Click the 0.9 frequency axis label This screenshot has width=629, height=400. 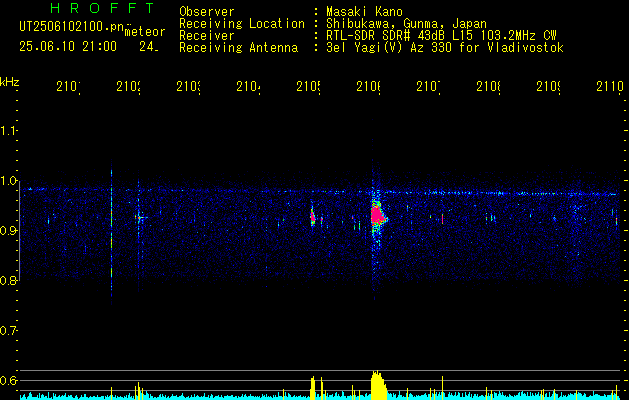pyautogui.click(x=8, y=231)
